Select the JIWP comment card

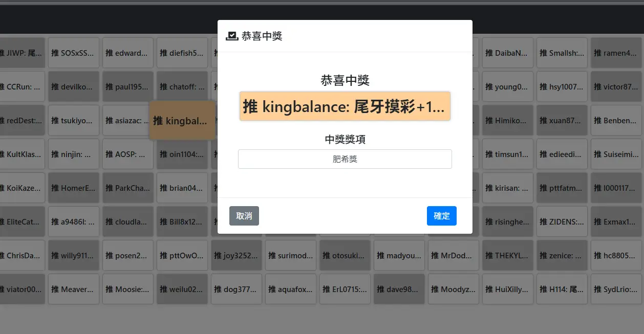23,53
